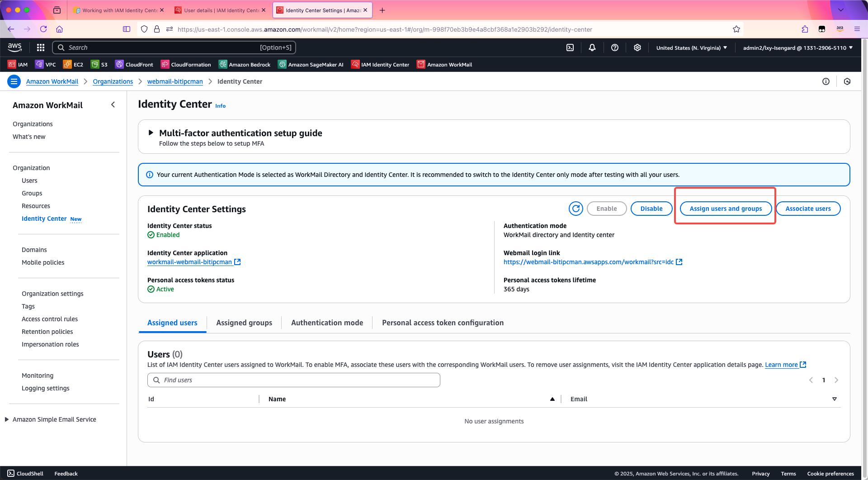Open Cookie preferences in footer

(x=830, y=474)
